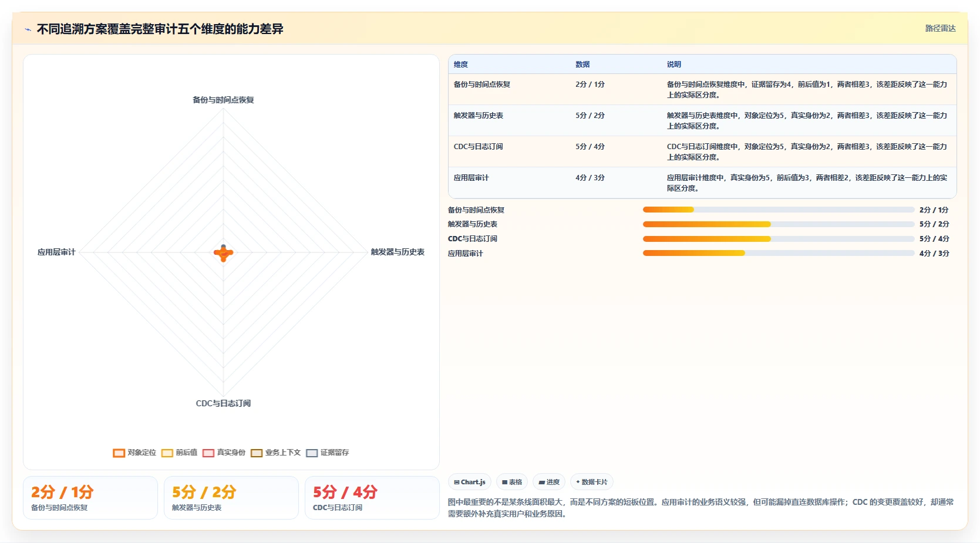Image resolution: width=980 pixels, height=543 pixels.
Task: Click the radar axis label 应用层审计
Action: (56, 252)
